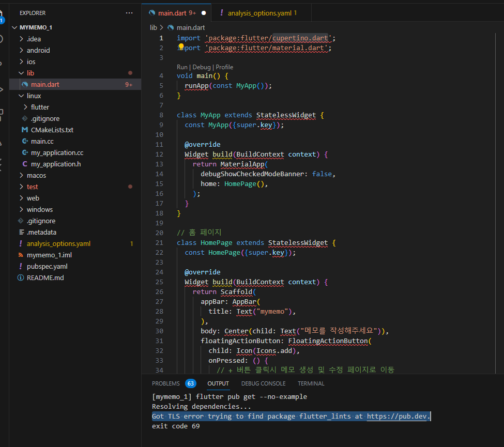This screenshot has height=447, width=504.
Task: Click 'FloatingActionButton(' on line 31
Action: coord(330,341)
